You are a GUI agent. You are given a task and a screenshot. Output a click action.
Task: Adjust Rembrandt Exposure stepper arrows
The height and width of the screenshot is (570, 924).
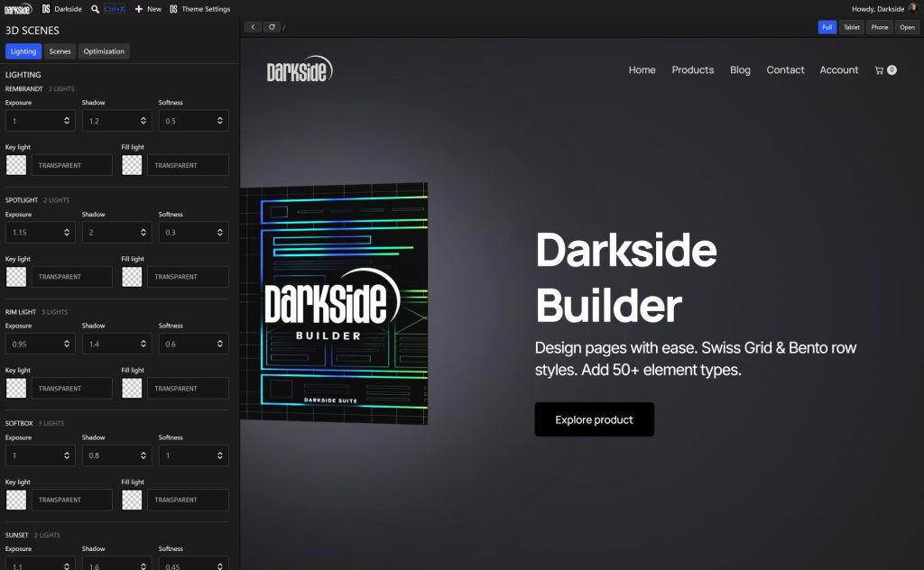[x=67, y=121]
